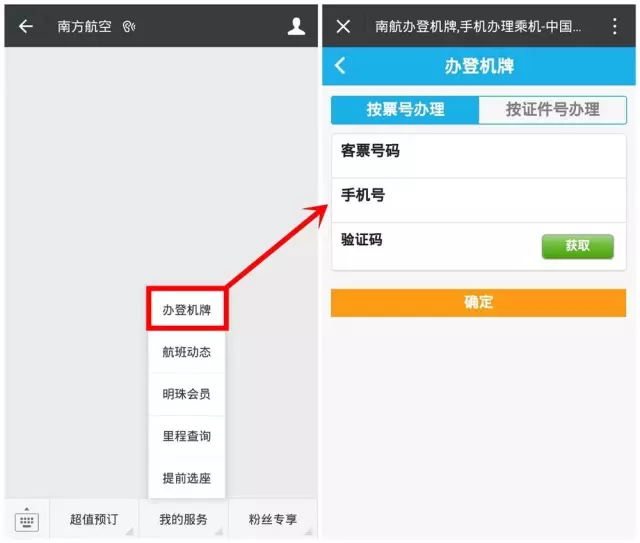Expand the 粉丝专享 bottom menu
This screenshot has height=543, width=640.
point(273,519)
